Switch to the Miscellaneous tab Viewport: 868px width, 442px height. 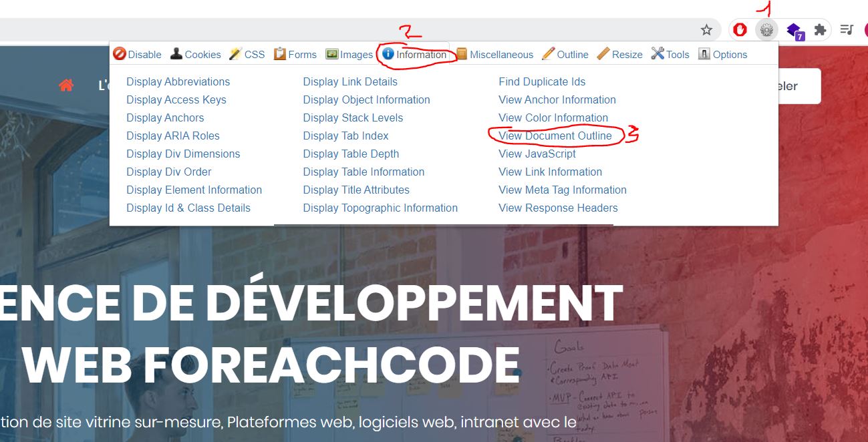click(x=494, y=54)
